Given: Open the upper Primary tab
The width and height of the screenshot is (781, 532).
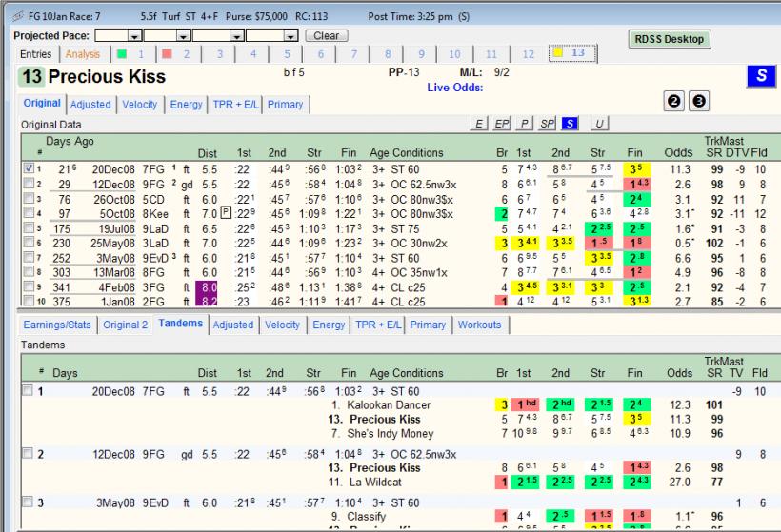Looking at the screenshot, I should point(286,105).
